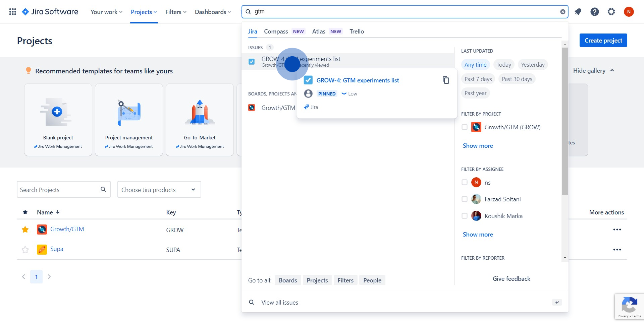
Task: Switch to the Trello search tab
Action: click(x=357, y=31)
